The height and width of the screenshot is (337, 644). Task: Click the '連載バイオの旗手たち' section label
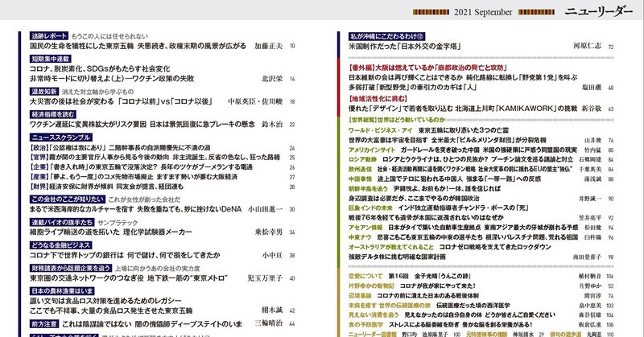coord(62,222)
